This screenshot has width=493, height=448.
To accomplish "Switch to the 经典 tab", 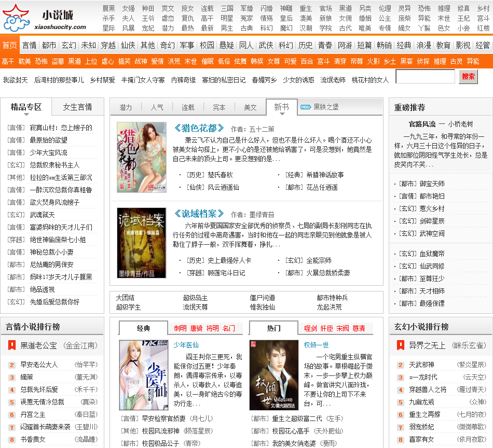I will (x=143, y=329).
